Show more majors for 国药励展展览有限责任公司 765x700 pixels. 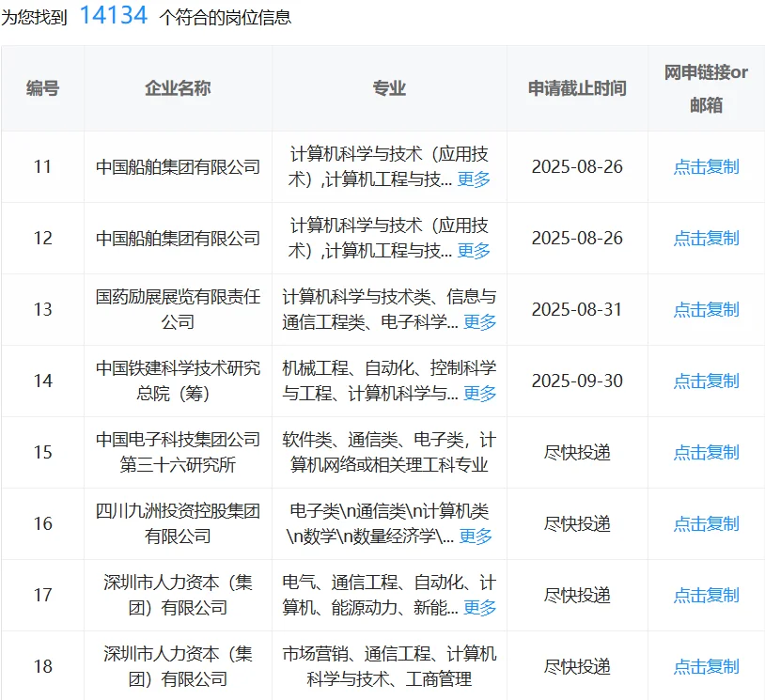point(479,322)
